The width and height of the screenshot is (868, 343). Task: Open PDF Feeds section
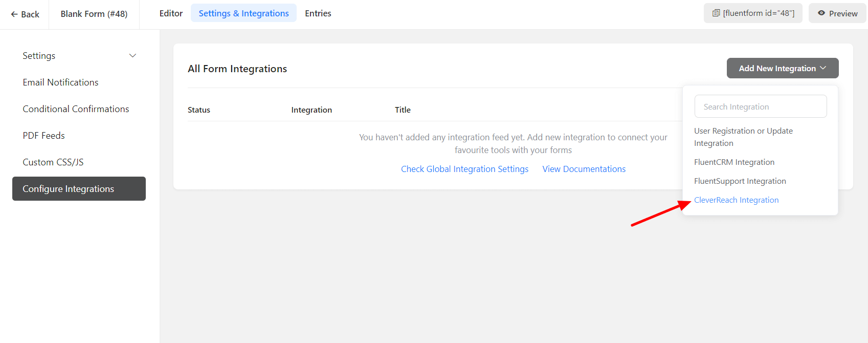43,136
